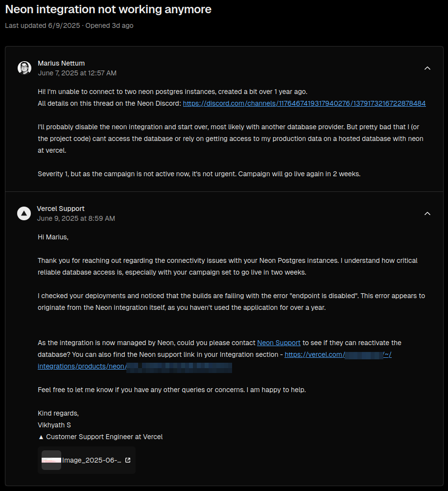Screen dimensions: 448x491
Task: Click the 'Last updated 6/9/2025' text
Action: pos(43,25)
